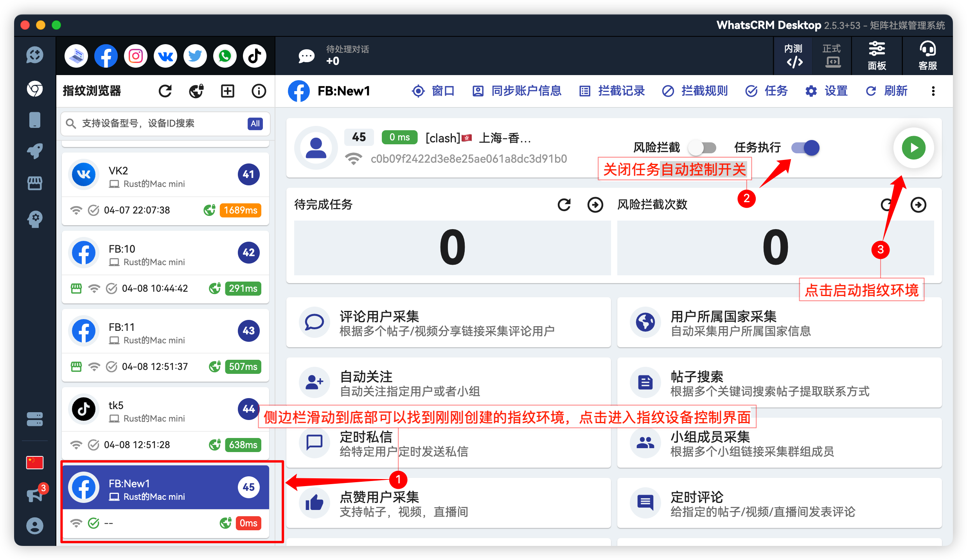Expand 待完成任务 task details
The width and height of the screenshot is (967, 560).
595,205
